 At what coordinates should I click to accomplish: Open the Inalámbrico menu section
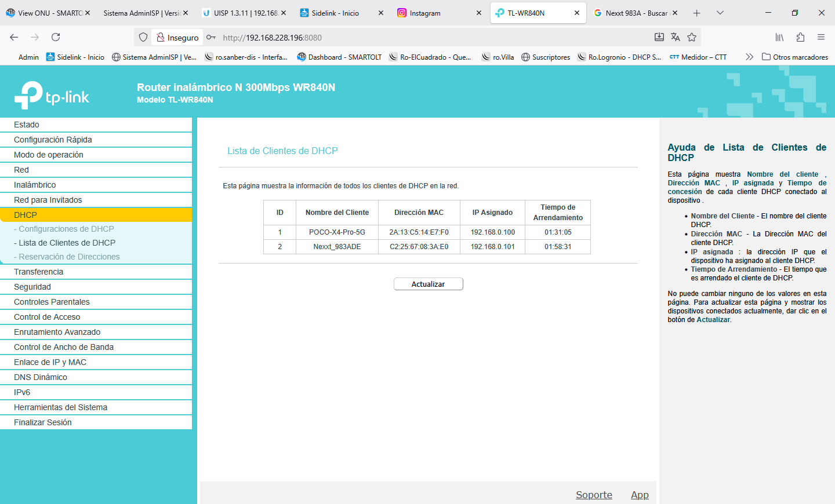pos(35,185)
